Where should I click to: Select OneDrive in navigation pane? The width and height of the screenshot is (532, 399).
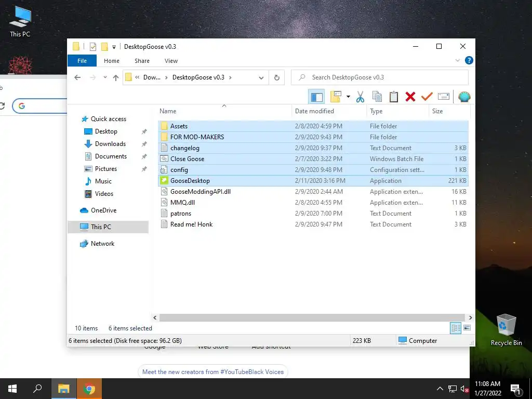103,210
